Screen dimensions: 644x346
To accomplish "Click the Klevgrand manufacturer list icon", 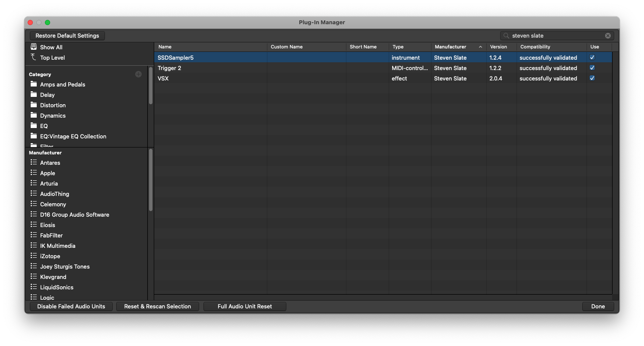I will click(x=34, y=276).
